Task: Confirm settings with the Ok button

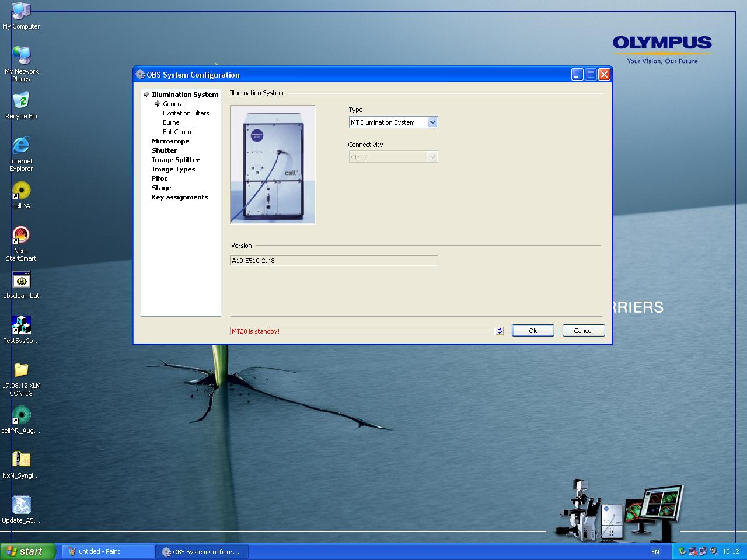Action: (x=532, y=330)
